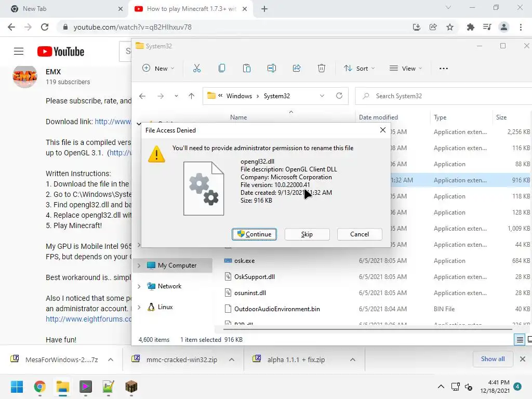
Task: Open recent locations dropdown in Explorer
Action: [x=176, y=96]
